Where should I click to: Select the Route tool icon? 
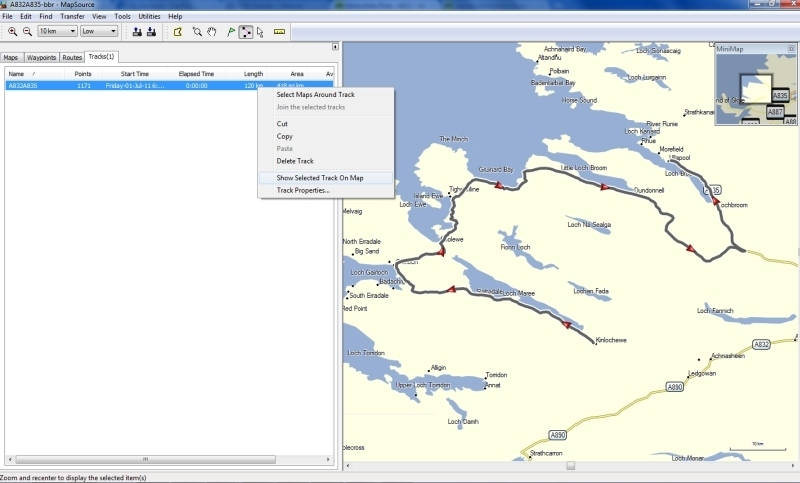point(245,32)
